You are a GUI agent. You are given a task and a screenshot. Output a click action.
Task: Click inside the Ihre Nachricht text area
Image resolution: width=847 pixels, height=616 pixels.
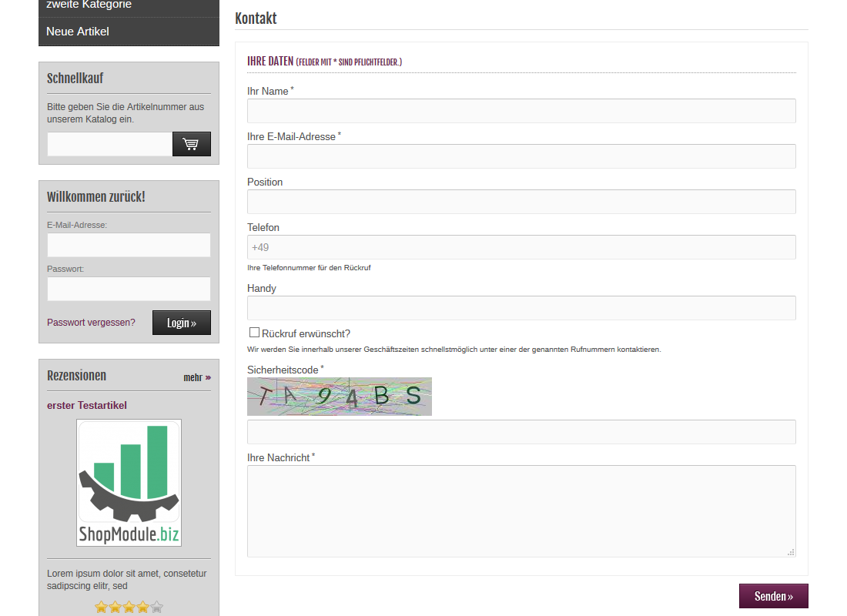pos(521,511)
